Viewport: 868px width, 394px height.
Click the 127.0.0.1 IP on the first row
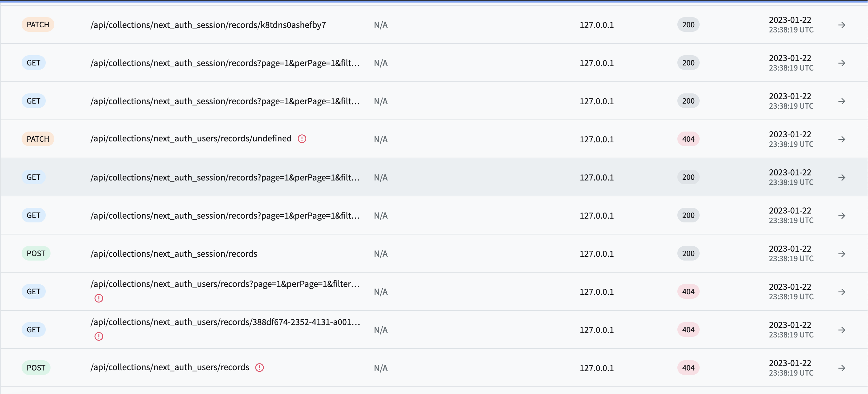[x=597, y=24]
